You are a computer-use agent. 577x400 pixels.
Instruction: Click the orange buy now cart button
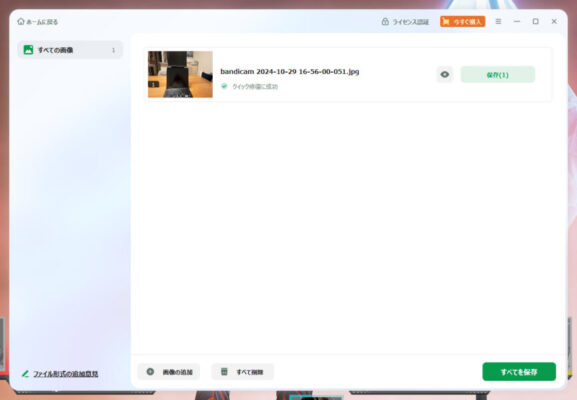(462, 21)
